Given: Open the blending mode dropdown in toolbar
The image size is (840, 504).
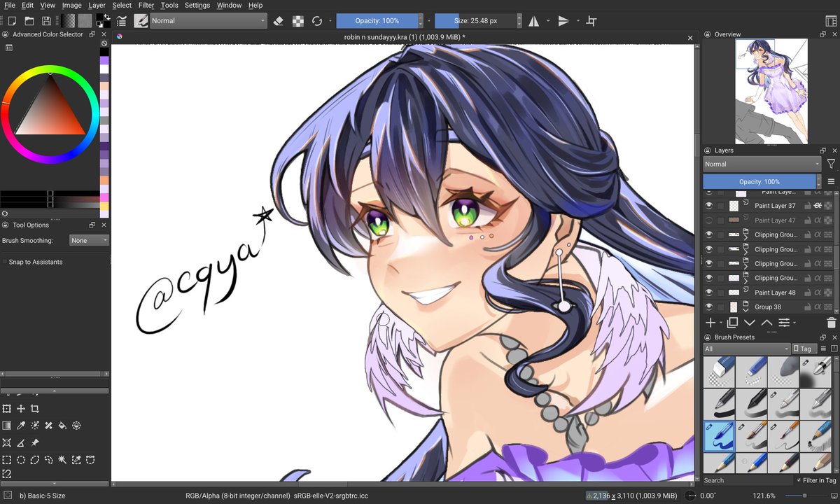Looking at the screenshot, I should 209,21.
